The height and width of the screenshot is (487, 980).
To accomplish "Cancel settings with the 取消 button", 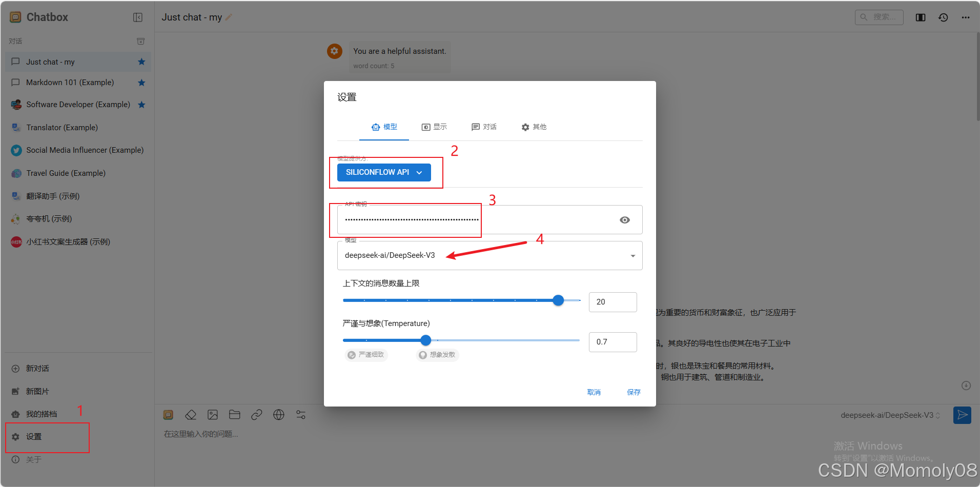I will 594,392.
